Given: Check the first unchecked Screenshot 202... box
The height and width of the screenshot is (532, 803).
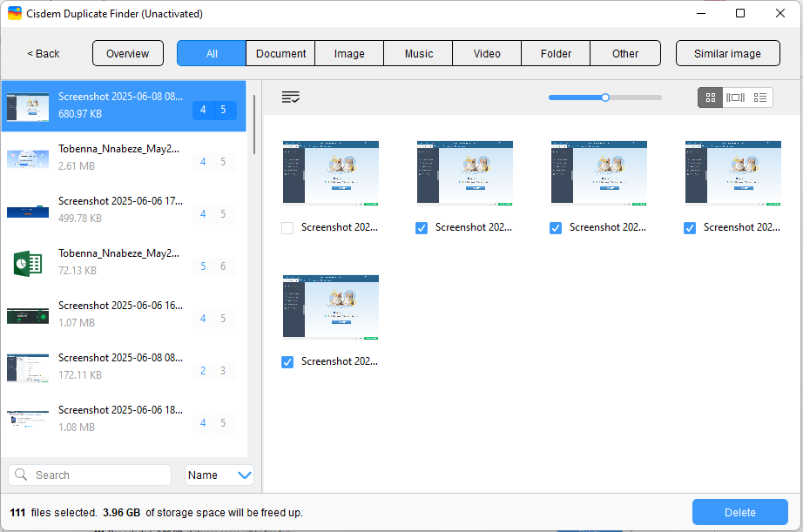Looking at the screenshot, I should click(287, 228).
